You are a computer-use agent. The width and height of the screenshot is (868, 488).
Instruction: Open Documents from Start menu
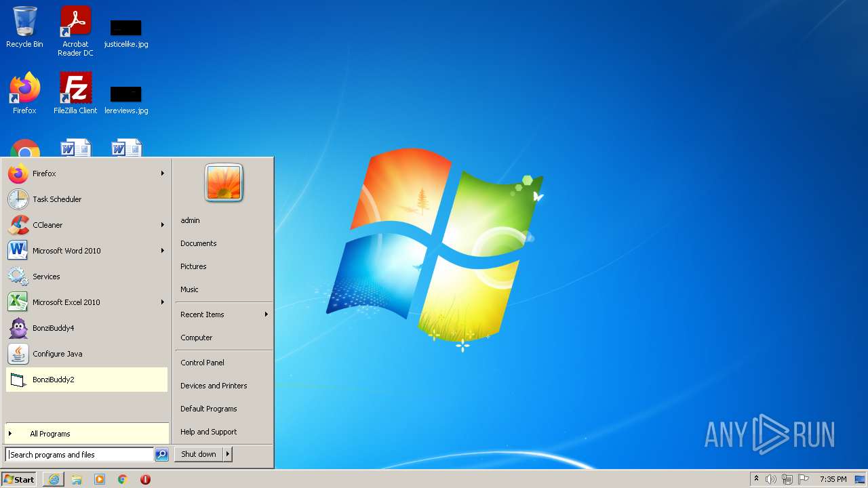pos(224,243)
